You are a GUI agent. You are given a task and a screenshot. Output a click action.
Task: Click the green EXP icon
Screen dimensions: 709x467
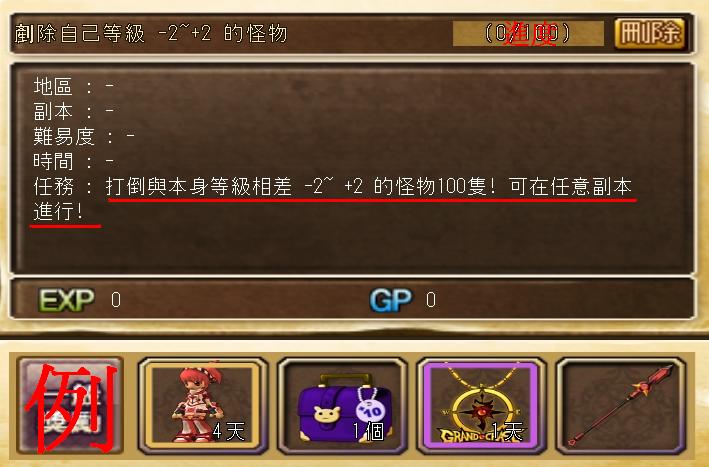(x=66, y=300)
